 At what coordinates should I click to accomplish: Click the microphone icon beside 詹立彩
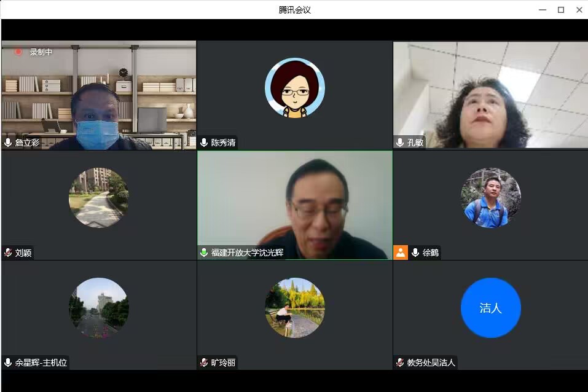click(x=8, y=143)
